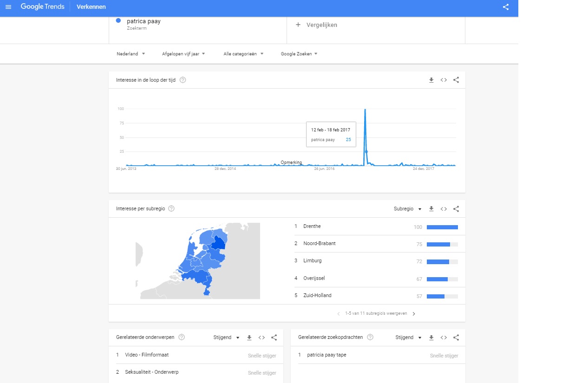
Task: Show help for 'Gerelateerde onderwerpen'
Action: tap(182, 338)
